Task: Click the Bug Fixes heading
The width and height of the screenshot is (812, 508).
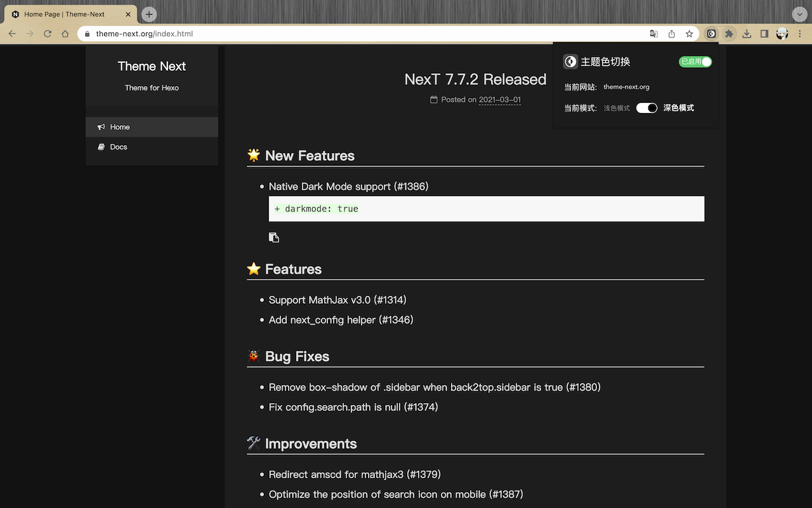Action: pos(297,356)
